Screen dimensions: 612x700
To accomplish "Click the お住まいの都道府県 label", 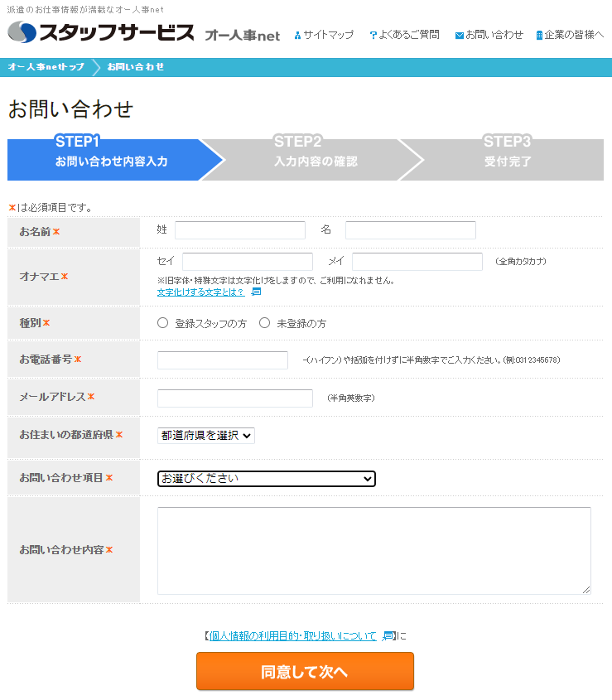I will click(x=66, y=435).
